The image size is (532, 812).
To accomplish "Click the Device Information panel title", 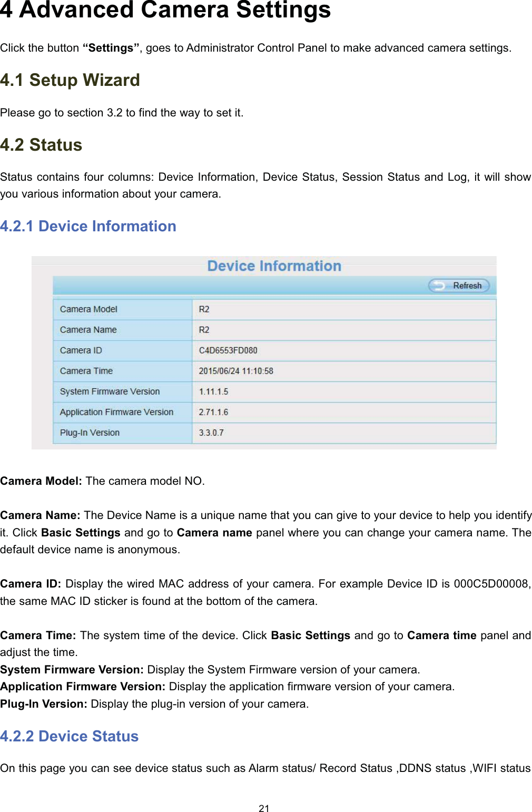I will [274, 266].
